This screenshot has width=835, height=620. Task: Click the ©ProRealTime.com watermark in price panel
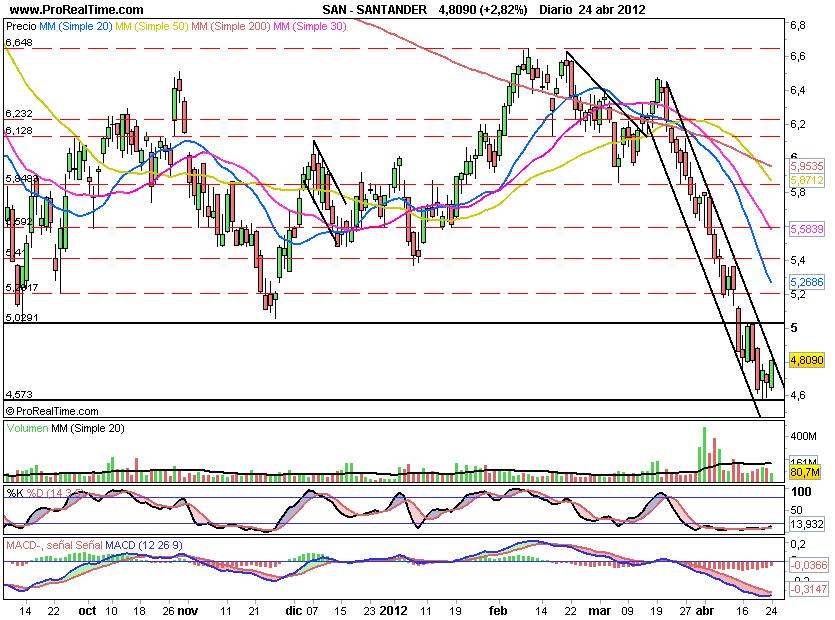(x=52, y=411)
